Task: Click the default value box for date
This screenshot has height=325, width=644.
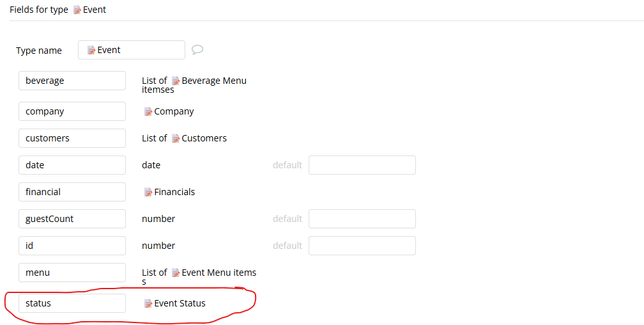Action: coord(362,165)
